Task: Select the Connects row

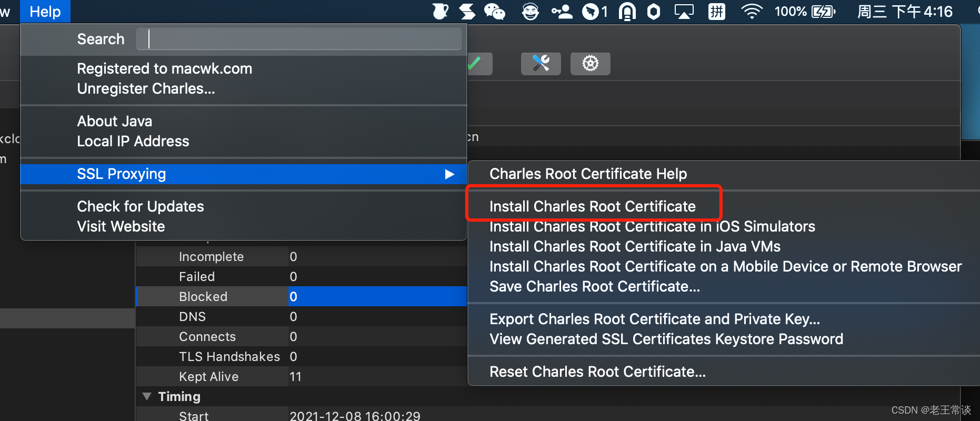Action: click(x=302, y=336)
